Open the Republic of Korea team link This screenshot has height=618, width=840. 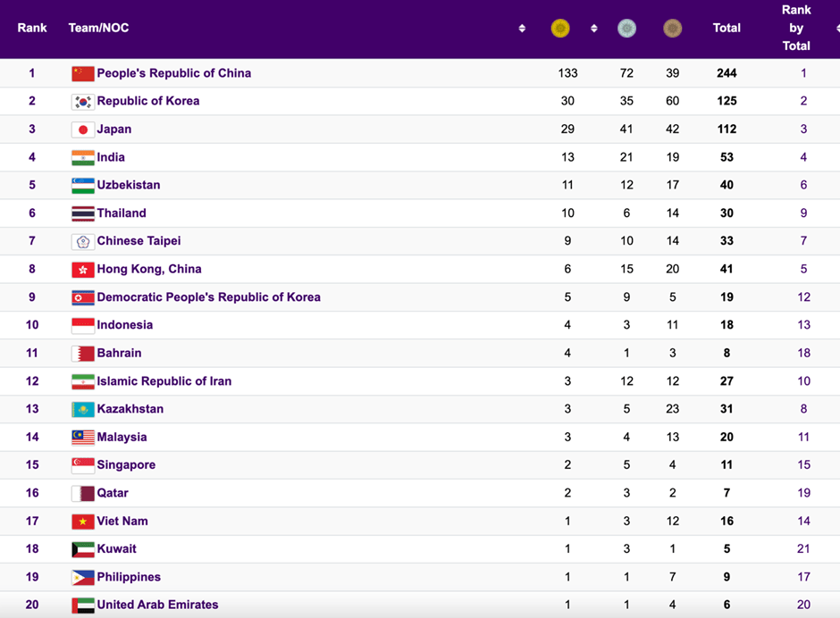[x=148, y=101]
